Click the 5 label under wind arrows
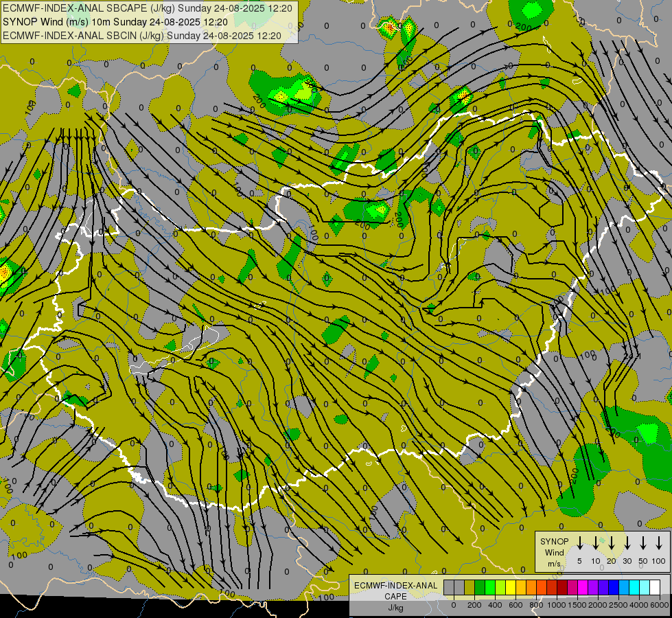Screen dimensions: 672x618 point(579,561)
